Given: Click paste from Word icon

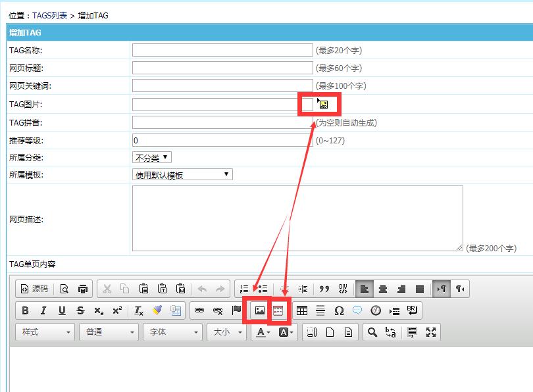Looking at the screenshot, I should (x=180, y=289).
